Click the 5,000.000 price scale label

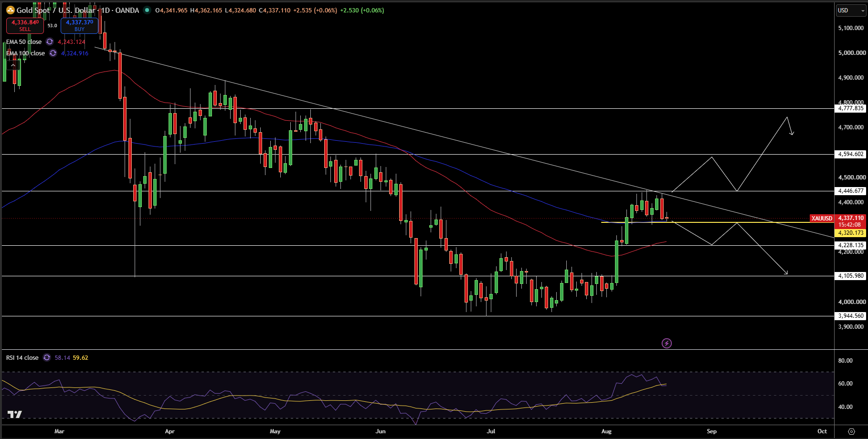click(x=852, y=53)
